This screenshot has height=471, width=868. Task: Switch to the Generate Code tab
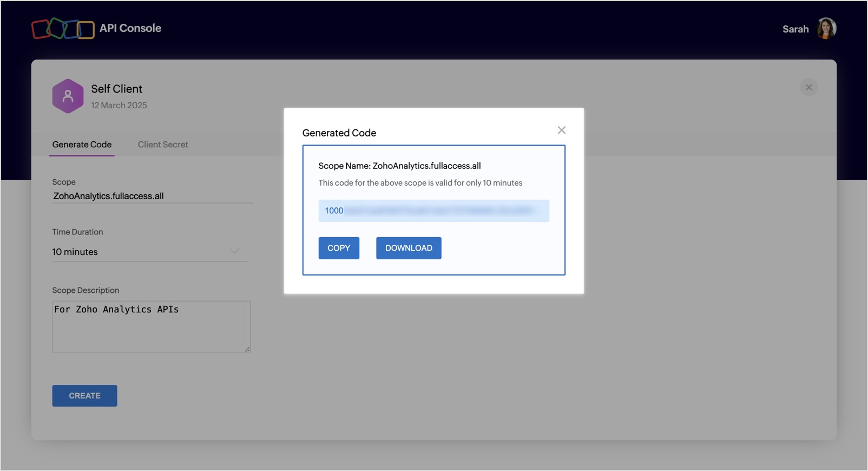click(82, 145)
